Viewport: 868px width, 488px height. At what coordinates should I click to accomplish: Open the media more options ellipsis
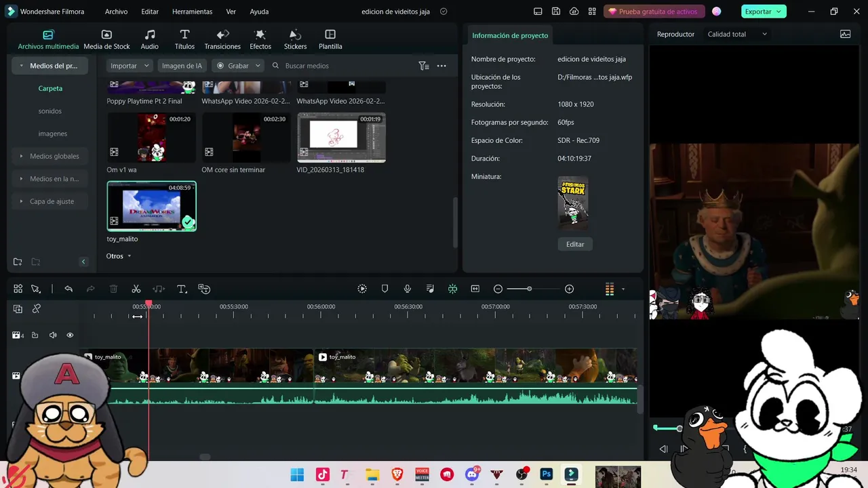441,66
